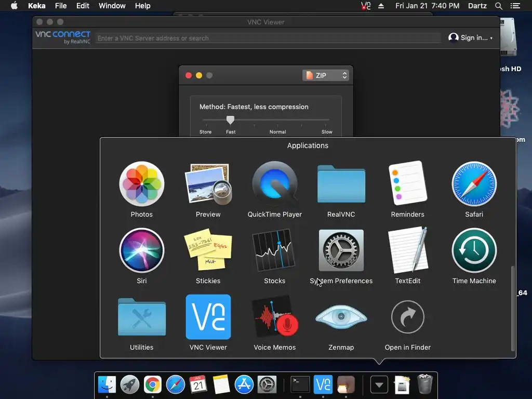Click the Keka compression method slider handle
Viewport: 532px width, 399px height.
tap(230, 120)
